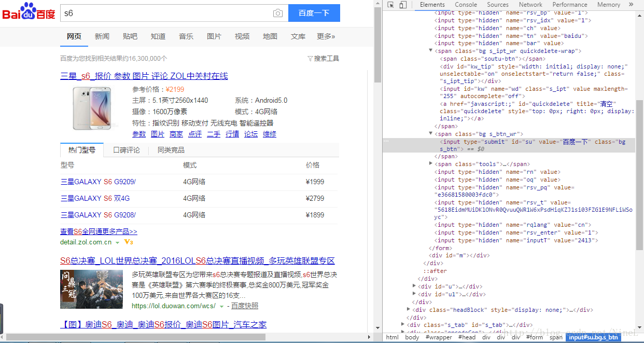
Task: Click the Samsung S6 phone thumbnail
Action: [92, 108]
